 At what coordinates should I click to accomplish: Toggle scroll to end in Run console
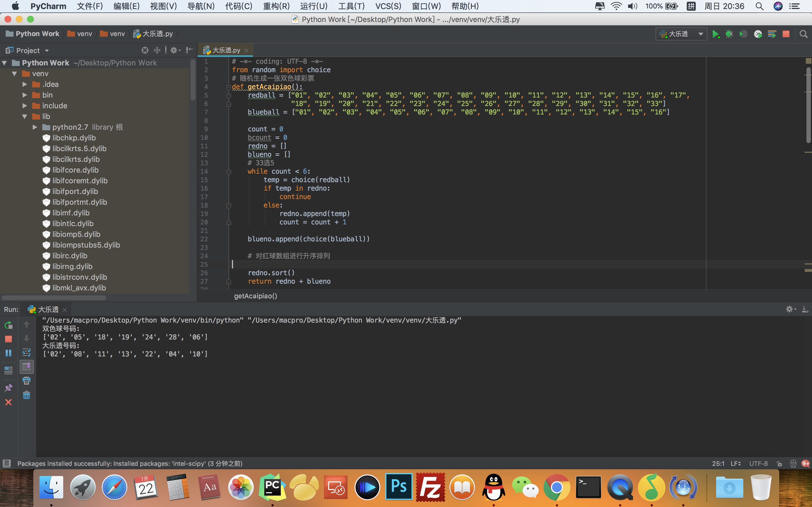pyautogui.click(x=27, y=367)
